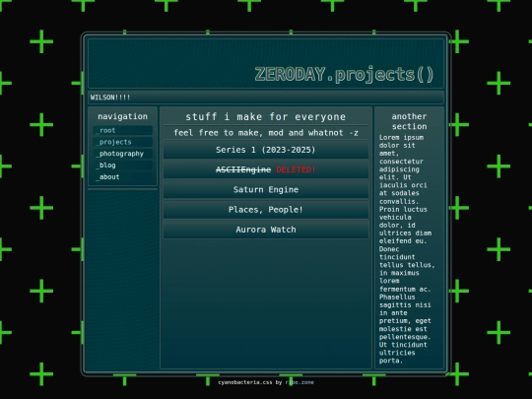Screen dimensions: 532x399
Task: Click the navigation heading
Action: coord(122,116)
